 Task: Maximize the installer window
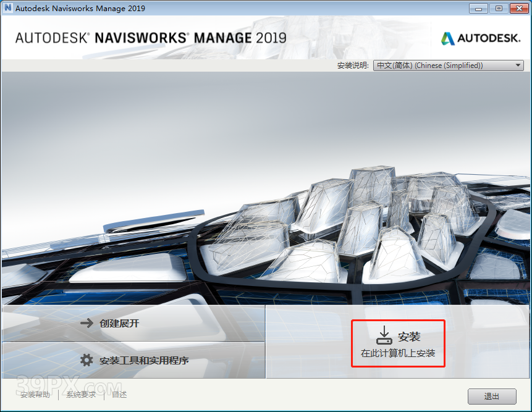click(498, 8)
